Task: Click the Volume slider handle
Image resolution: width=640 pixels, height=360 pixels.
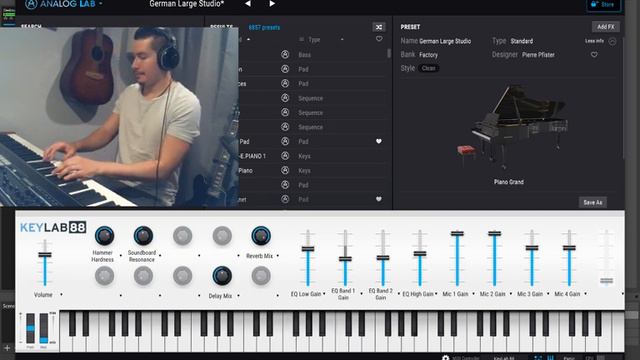Action: (x=45, y=255)
